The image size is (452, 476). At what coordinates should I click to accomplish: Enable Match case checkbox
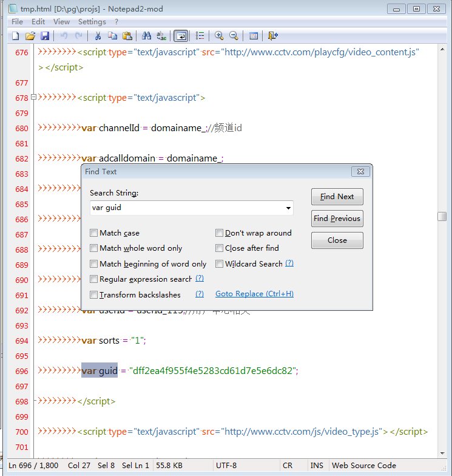tap(93, 233)
